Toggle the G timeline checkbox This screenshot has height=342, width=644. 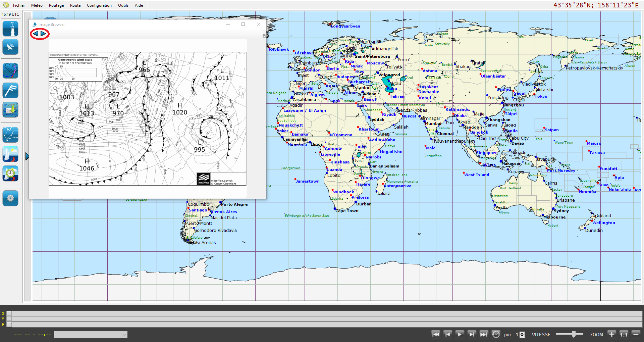click(x=9, y=313)
